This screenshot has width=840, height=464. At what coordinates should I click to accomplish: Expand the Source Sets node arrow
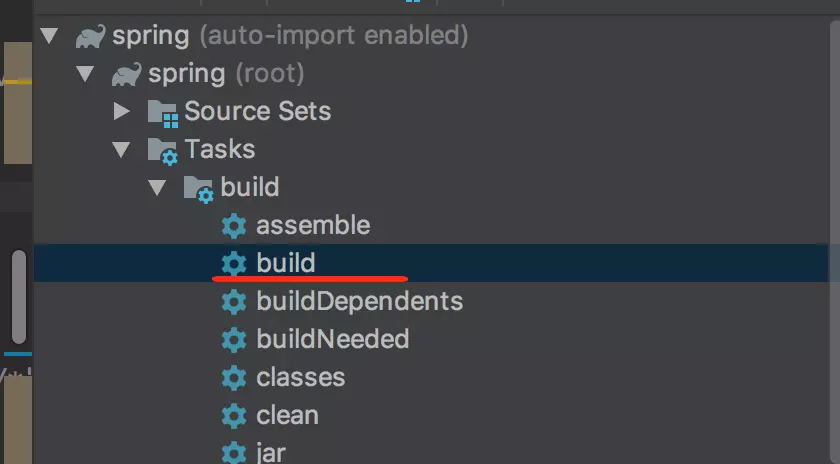pos(122,111)
